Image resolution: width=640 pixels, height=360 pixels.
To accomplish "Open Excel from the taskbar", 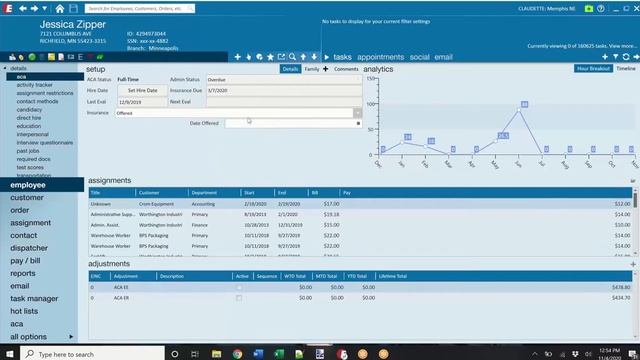I will tap(279, 354).
